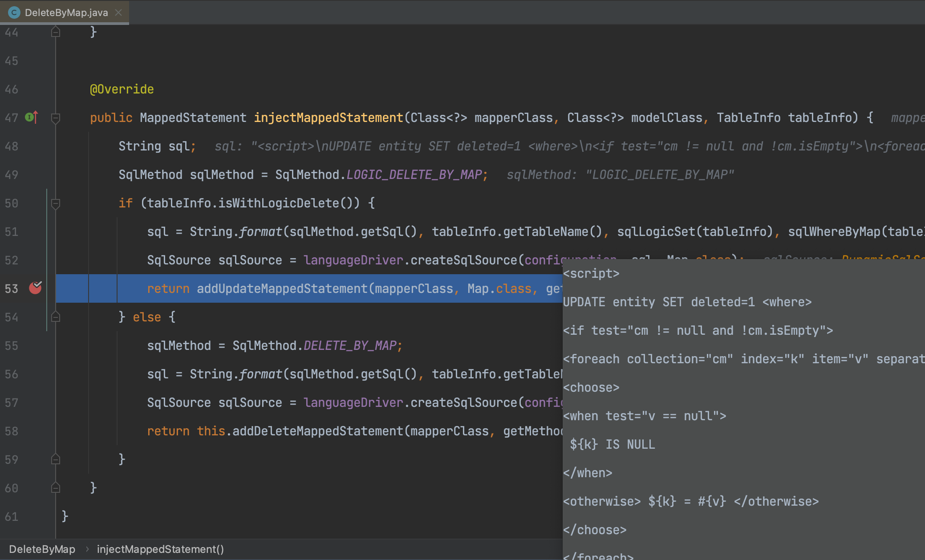Click the <choose> line in value popup
Image resolution: width=925 pixels, height=560 pixels.
pyautogui.click(x=591, y=387)
